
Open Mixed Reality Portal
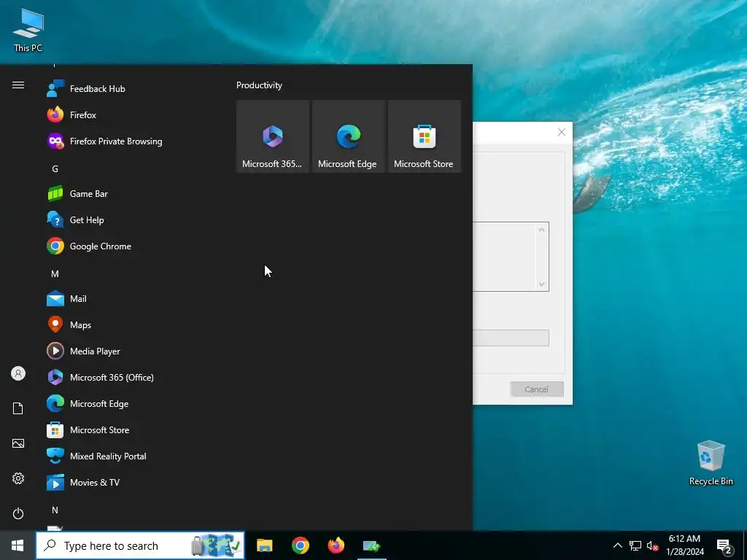128,456
